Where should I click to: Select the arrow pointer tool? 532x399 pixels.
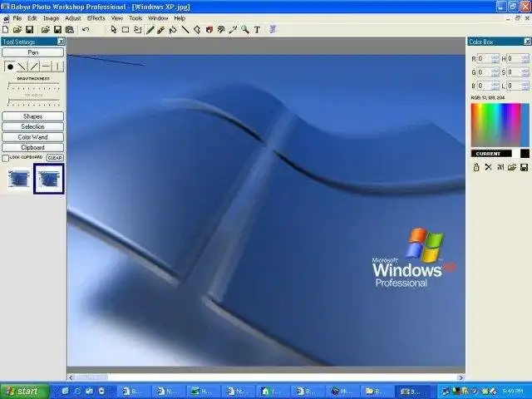pyautogui.click(x=114, y=30)
